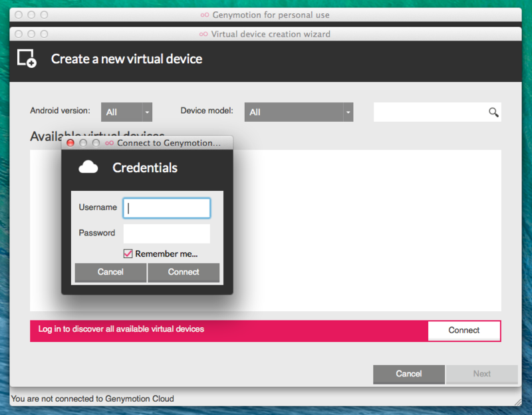
Task: Click the search magnifier icon
Action: click(493, 112)
